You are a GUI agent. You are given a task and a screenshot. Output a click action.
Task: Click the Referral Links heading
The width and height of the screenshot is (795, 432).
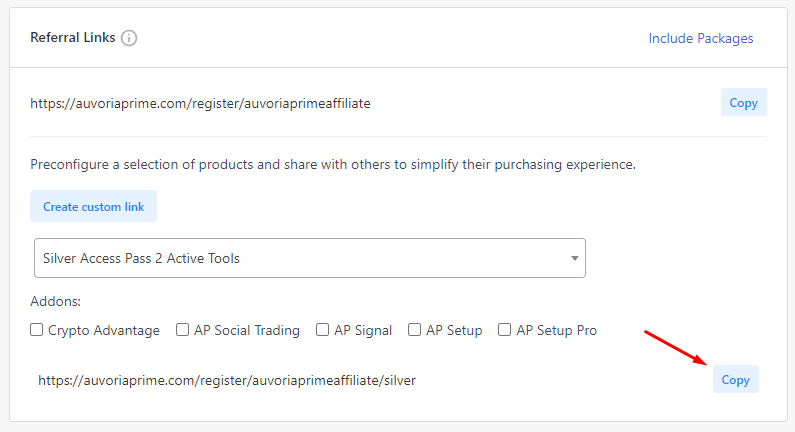pyautogui.click(x=73, y=38)
